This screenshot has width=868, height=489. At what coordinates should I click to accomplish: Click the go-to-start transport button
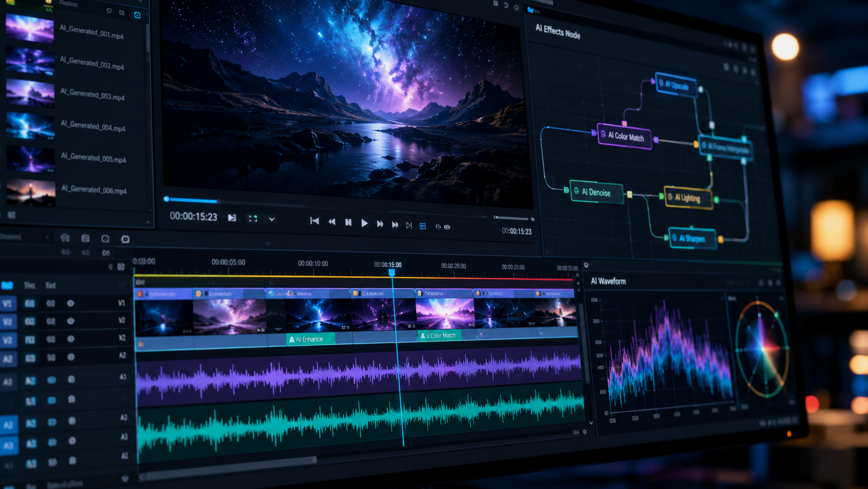315,221
